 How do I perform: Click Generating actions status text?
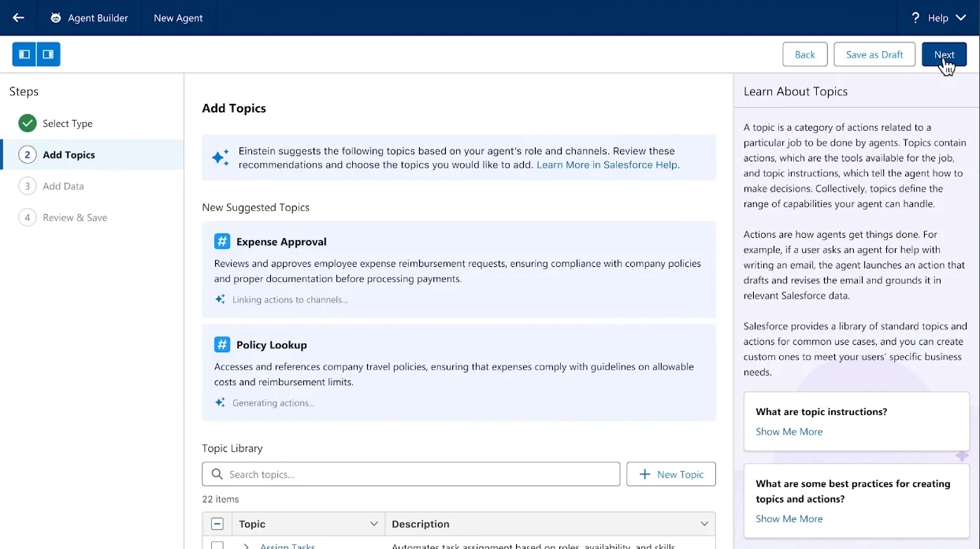[273, 402]
